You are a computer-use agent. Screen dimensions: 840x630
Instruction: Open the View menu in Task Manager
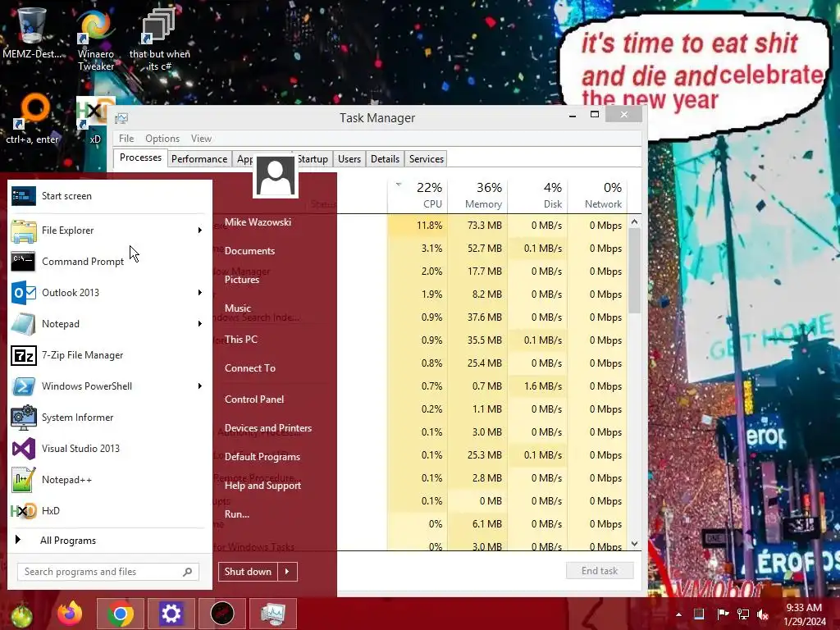click(x=202, y=138)
